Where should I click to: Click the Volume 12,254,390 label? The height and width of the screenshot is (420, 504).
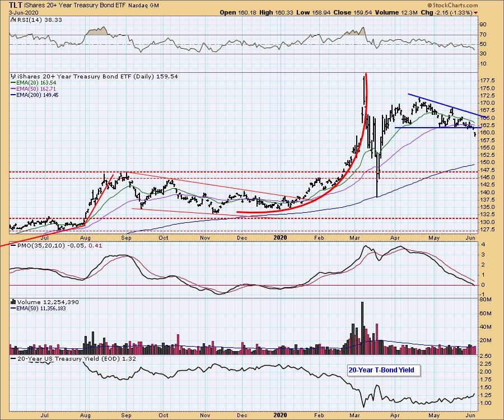tap(48, 302)
